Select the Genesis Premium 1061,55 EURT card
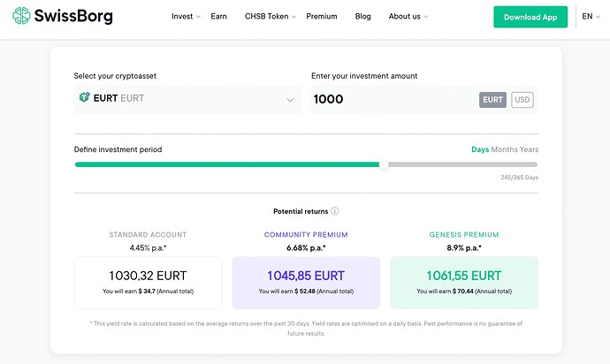Screen dimensions: 610x364 (x=464, y=283)
